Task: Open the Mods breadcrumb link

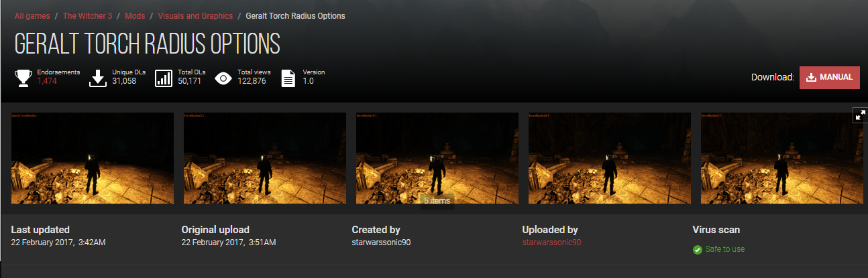Action: (x=135, y=15)
